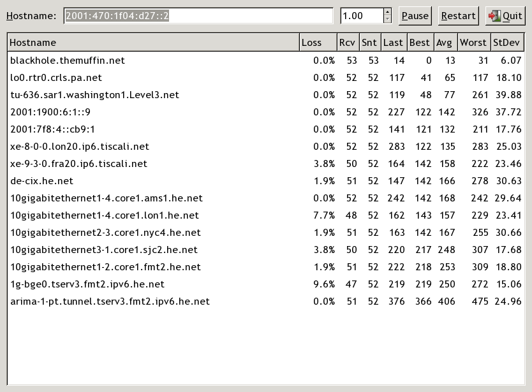Select 10gigabitethernet1-2.core1.fmt2.he.net row
This screenshot has height=392, width=532.
(266, 267)
